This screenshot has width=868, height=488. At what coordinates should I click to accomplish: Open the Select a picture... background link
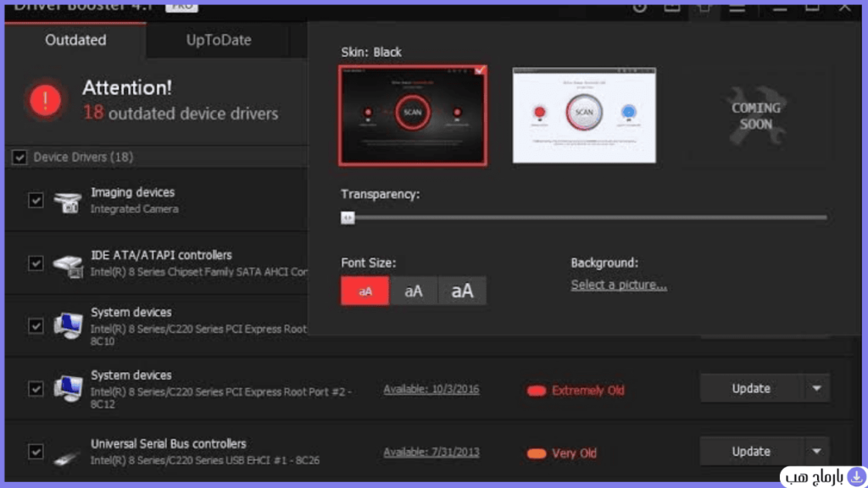(619, 285)
